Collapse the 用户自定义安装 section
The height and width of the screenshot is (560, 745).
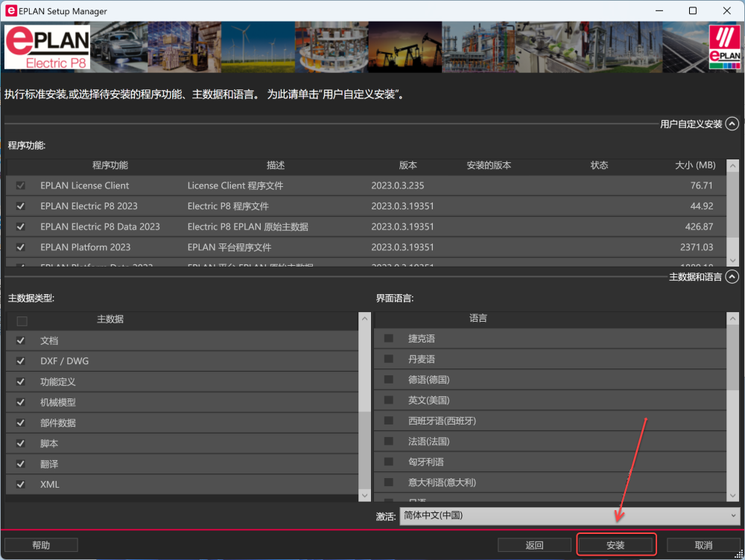731,124
